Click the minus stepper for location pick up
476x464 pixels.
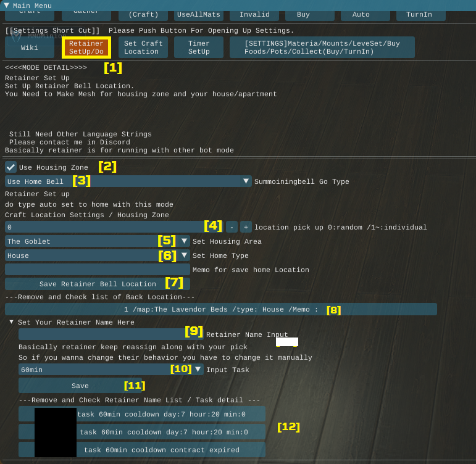(x=232, y=227)
